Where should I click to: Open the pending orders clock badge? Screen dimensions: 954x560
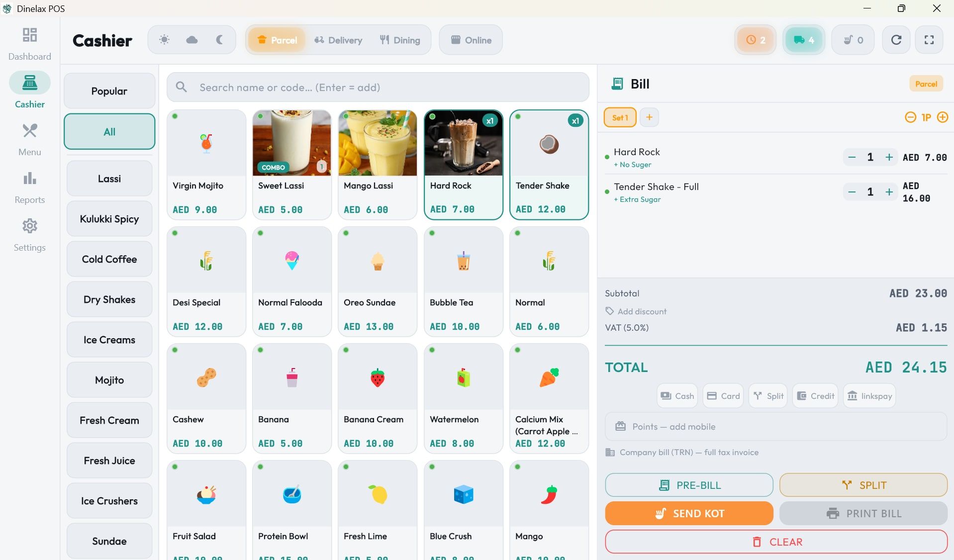click(756, 40)
